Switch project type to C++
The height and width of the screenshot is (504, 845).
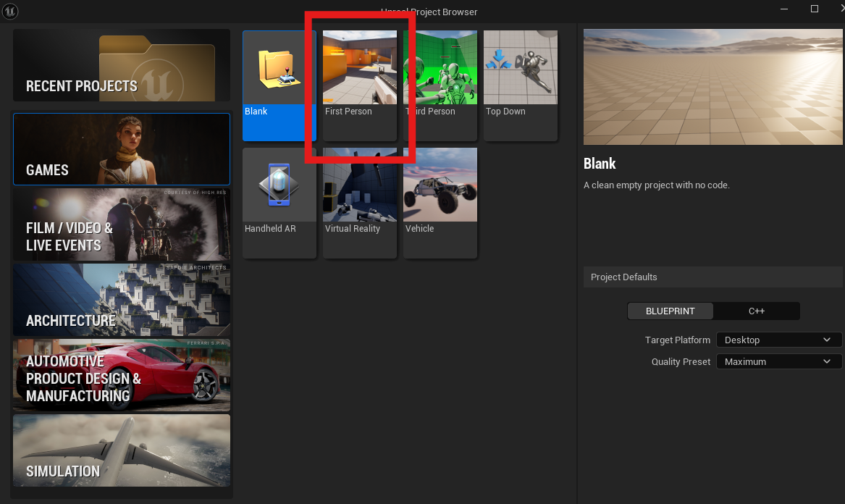(x=756, y=311)
